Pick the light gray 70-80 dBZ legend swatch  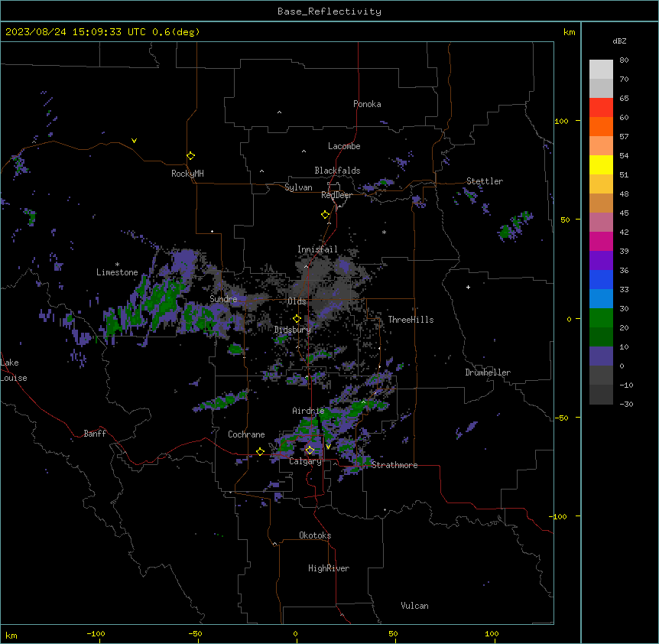click(601, 70)
